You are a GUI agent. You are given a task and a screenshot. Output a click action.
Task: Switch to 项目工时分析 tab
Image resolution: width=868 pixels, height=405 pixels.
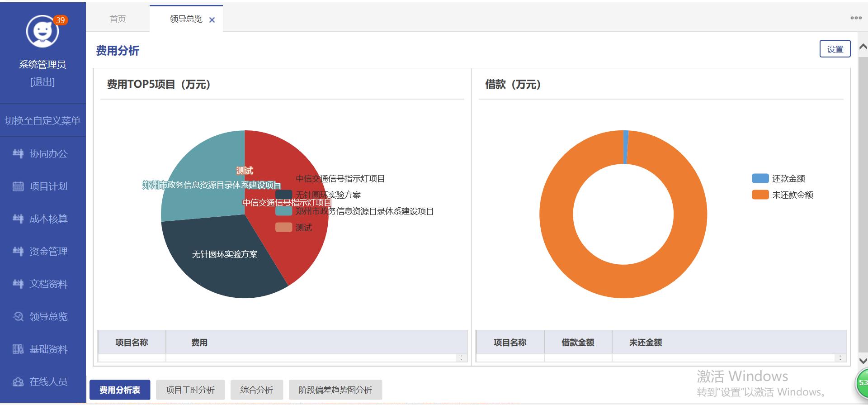pyautogui.click(x=190, y=390)
